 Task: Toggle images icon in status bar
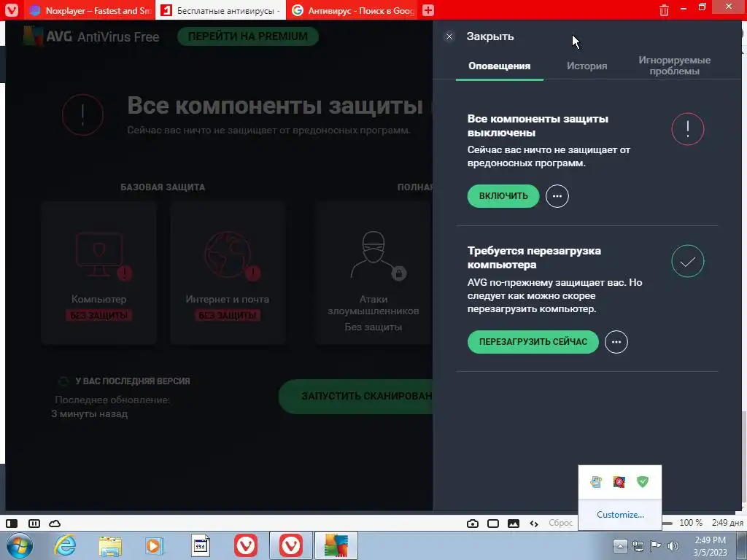coord(514,524)
